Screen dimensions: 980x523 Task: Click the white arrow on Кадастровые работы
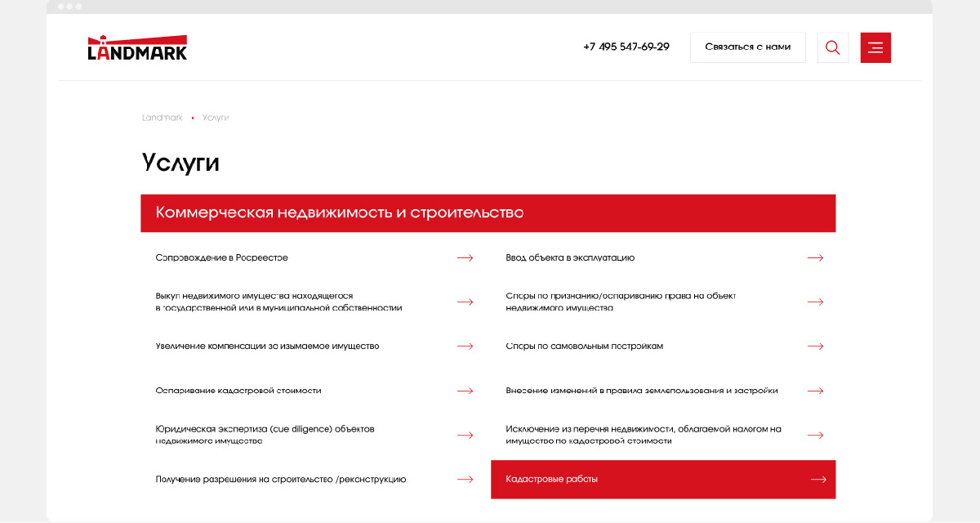coord(818,480)
